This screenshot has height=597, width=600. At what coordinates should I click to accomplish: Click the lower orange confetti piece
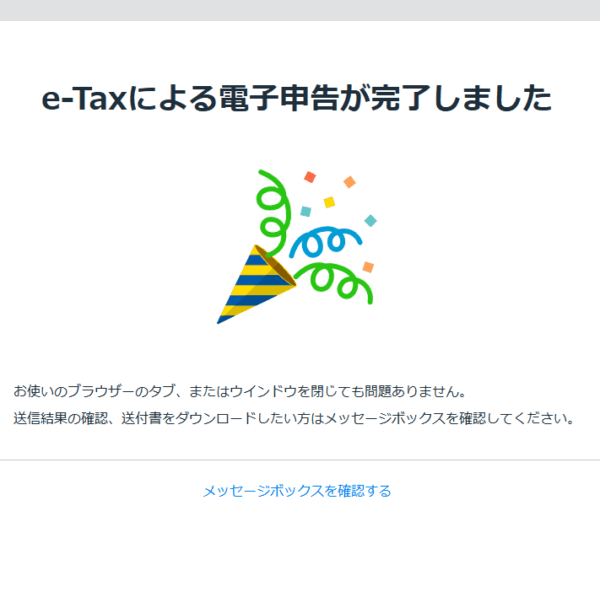pyautogui.click(x=368, y=267)
